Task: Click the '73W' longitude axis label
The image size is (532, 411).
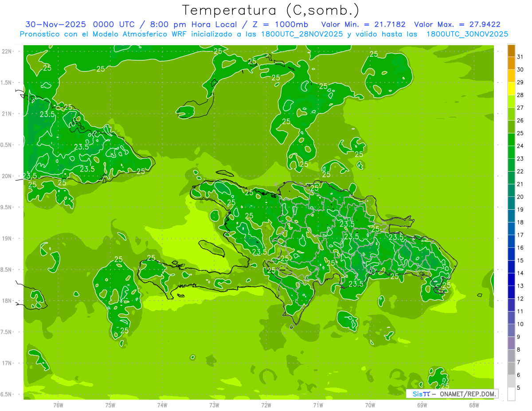Action: pyautogui.click(x=214, y=405)
